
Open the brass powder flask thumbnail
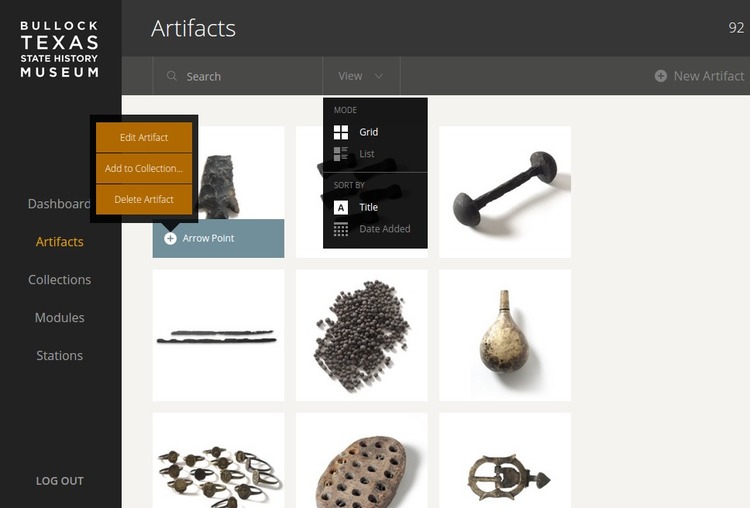coord(505,335)
